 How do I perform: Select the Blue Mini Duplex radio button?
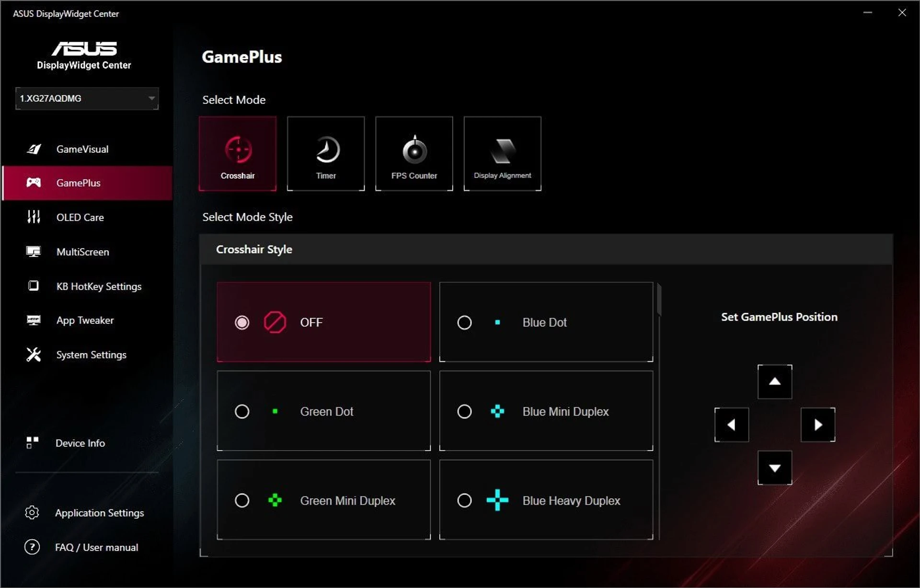464,411
